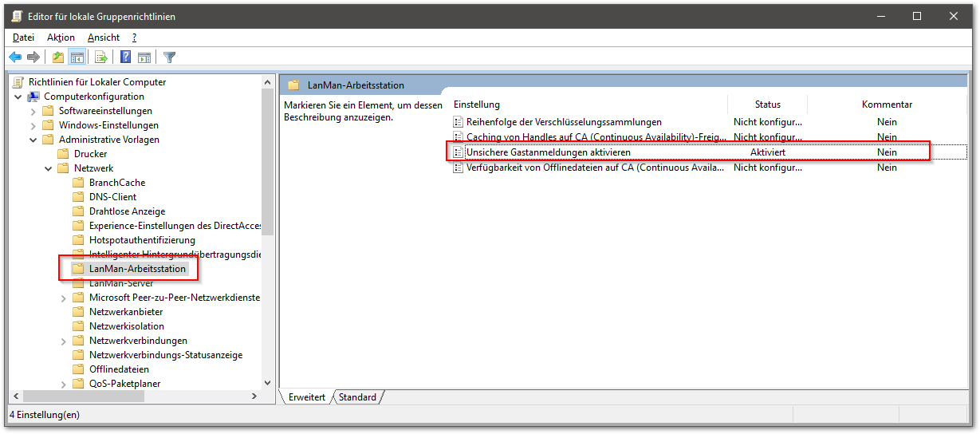Go up one level with folder icon
The image size is (980, 434).
[x=58, y=57]
